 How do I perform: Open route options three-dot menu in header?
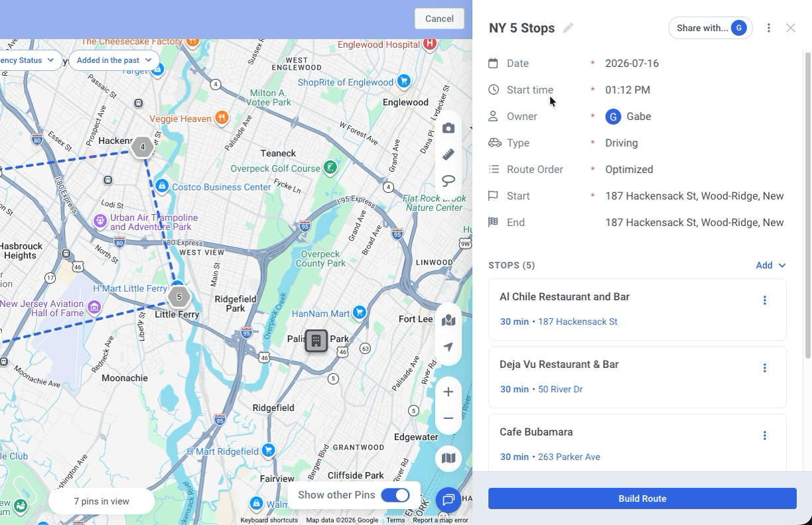pyautogui.click(x=769, y=28)
